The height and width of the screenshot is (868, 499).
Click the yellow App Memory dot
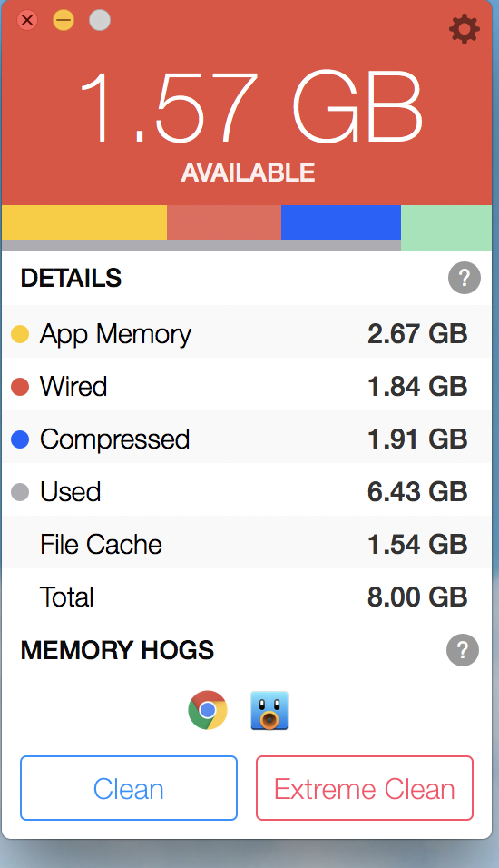pos(20,334)
